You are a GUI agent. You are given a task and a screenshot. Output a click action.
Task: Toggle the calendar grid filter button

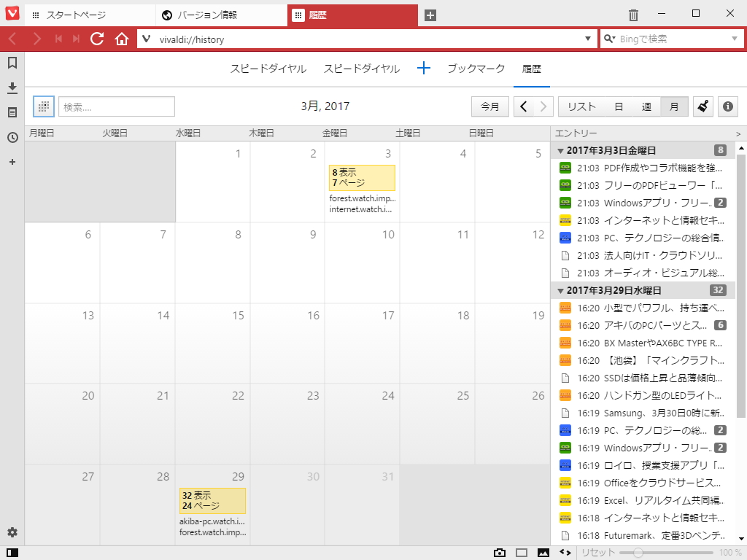(x=43, y=106)
